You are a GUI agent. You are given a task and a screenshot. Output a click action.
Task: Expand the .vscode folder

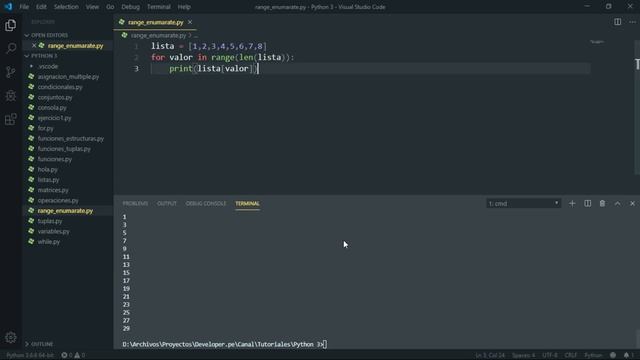(48, 66)
